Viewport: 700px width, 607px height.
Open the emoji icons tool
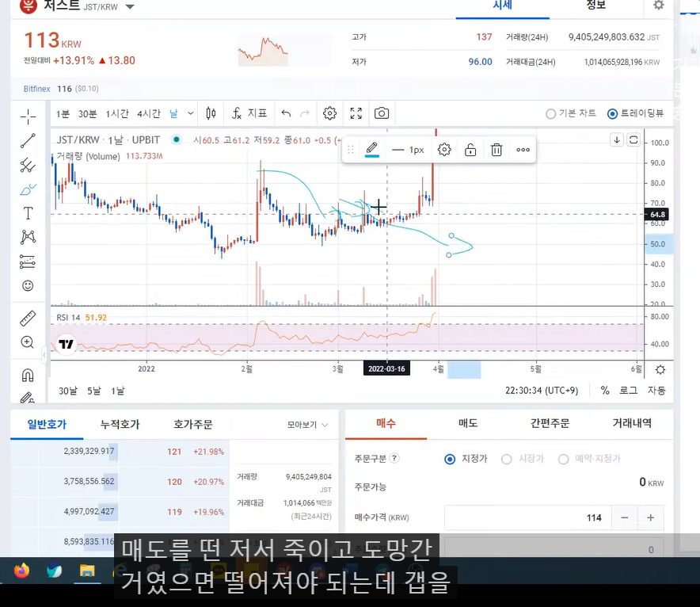[x=28, y=285]
